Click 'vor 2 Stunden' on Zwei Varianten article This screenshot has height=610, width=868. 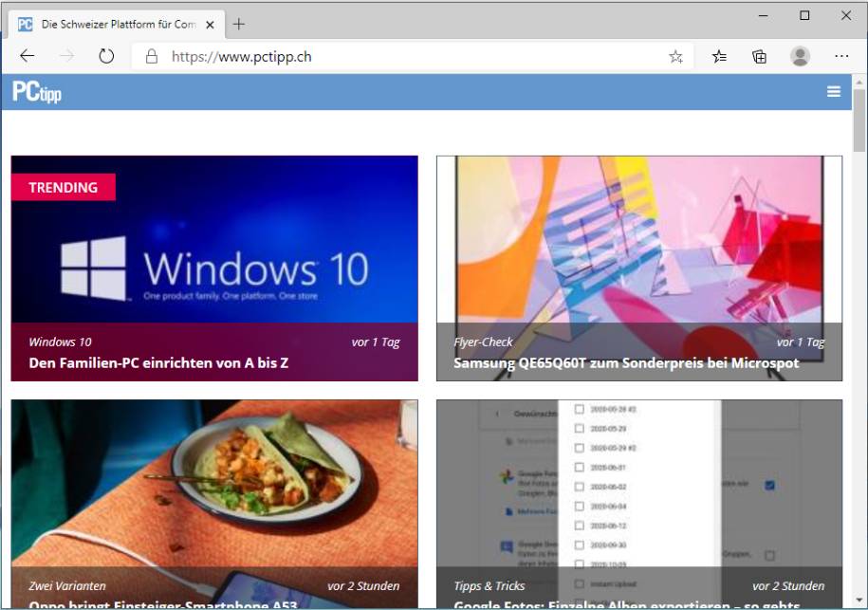(363, 585)
